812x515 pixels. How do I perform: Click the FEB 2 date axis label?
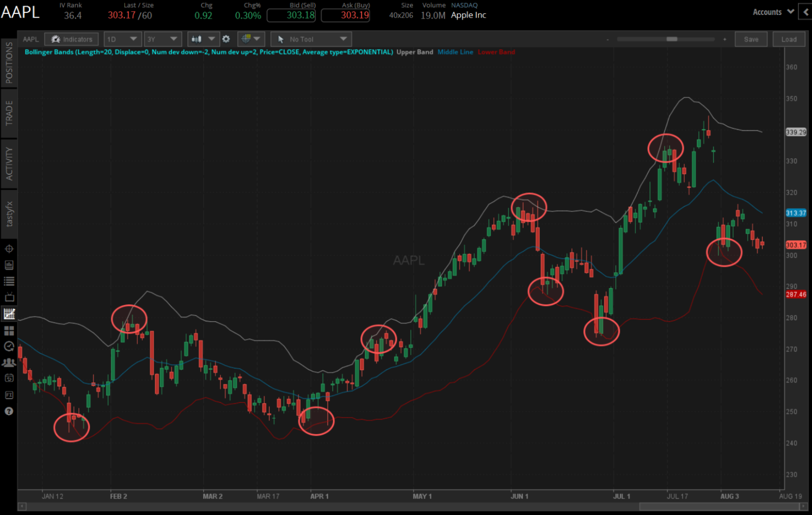click(119, 496)
